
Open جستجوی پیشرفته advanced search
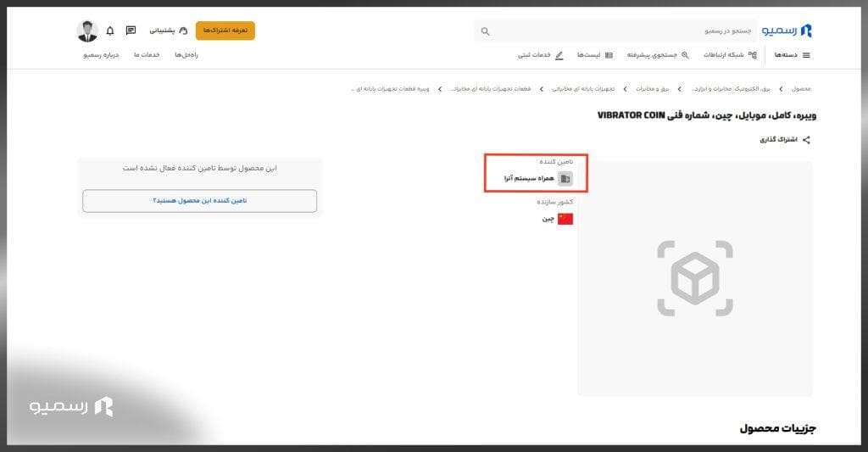point(658,55)
